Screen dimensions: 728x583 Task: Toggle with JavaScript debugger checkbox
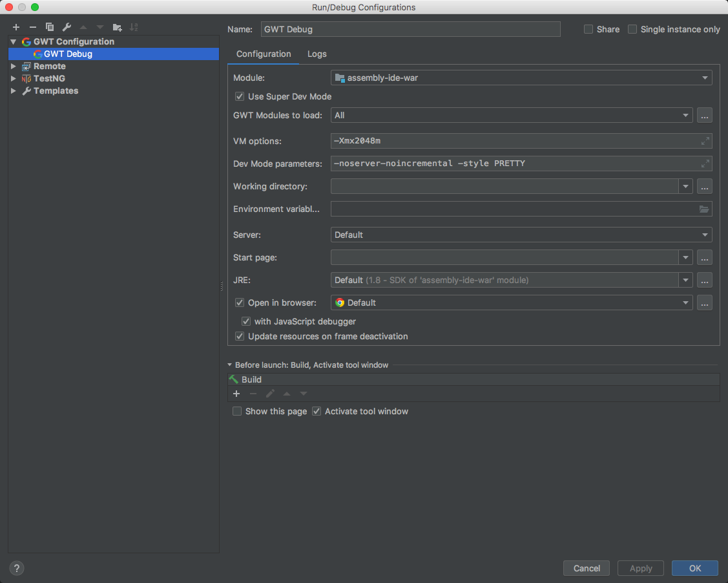pos(246,321)
